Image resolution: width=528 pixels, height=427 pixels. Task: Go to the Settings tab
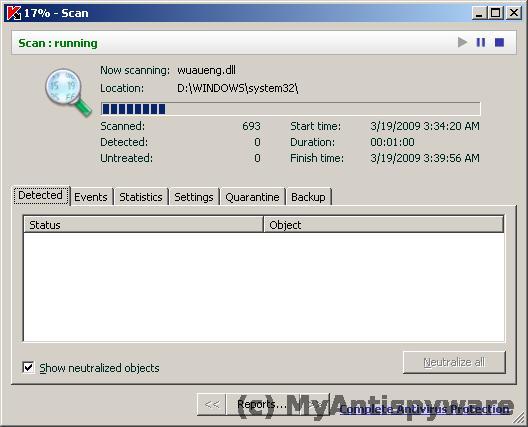(194, 197)
